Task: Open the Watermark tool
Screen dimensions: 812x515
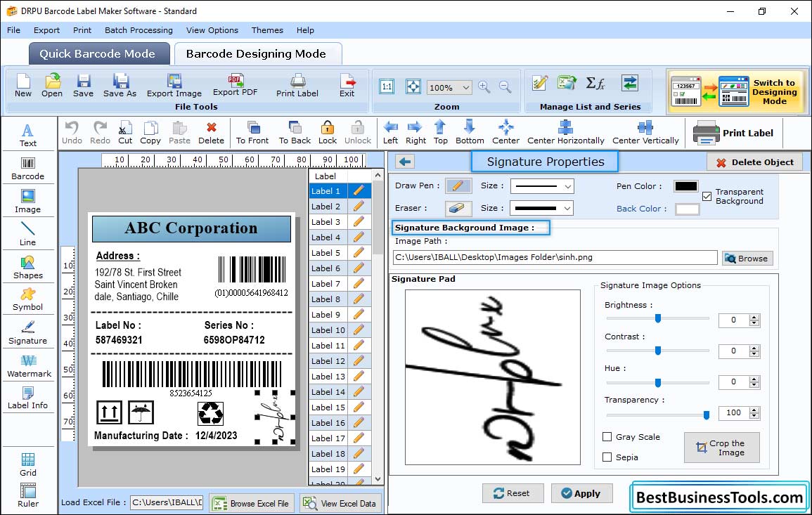Action: 29,365
